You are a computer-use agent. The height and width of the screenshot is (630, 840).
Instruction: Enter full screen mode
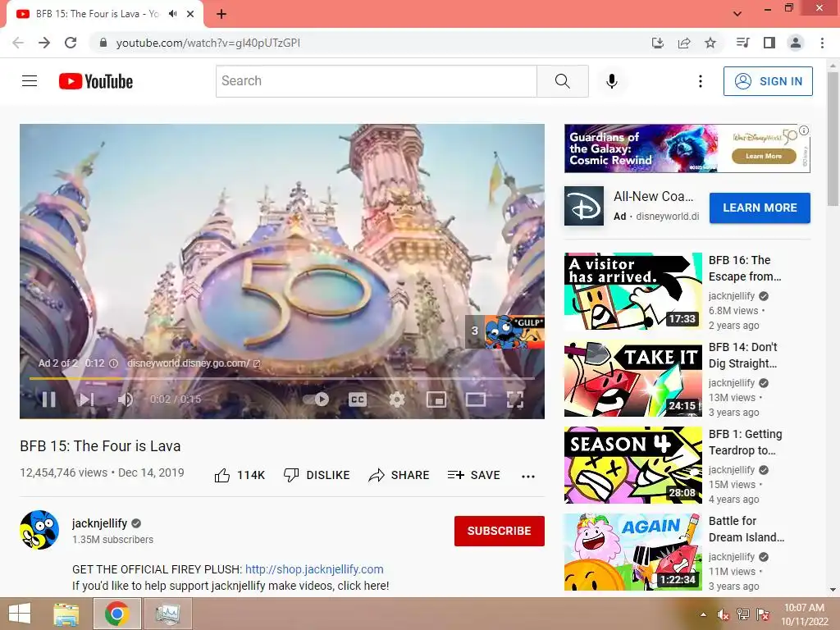[515, 399]
